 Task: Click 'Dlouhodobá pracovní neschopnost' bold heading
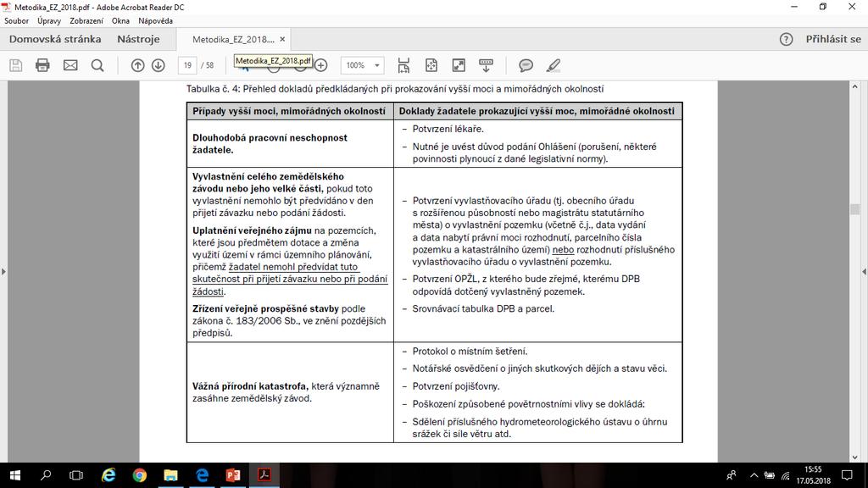tap(270, 138)
